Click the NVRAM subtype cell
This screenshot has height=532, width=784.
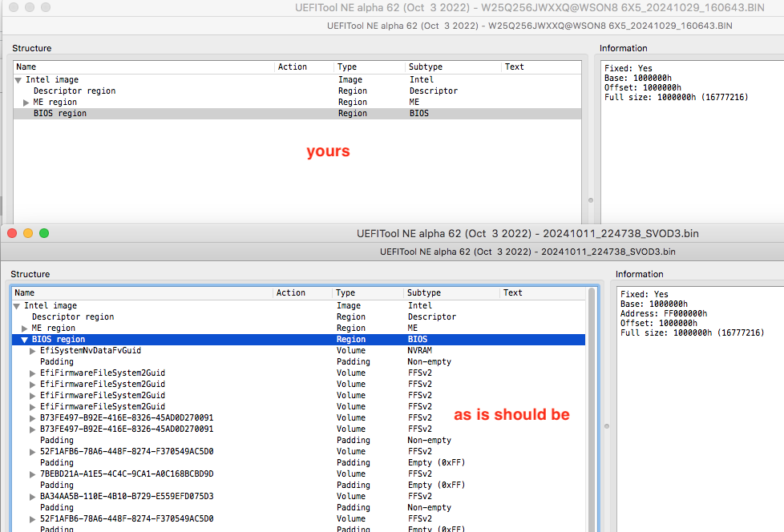point(419,351)
